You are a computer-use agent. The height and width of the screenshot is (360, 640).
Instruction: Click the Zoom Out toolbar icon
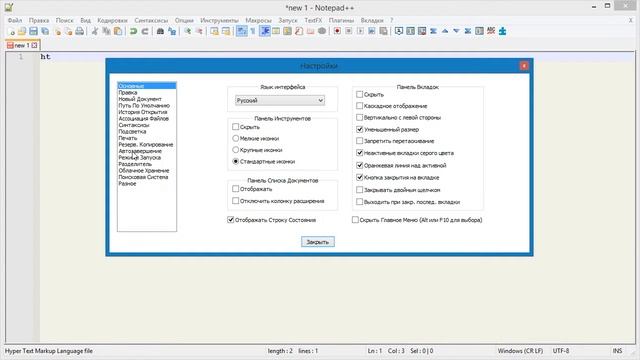(199, 31)
